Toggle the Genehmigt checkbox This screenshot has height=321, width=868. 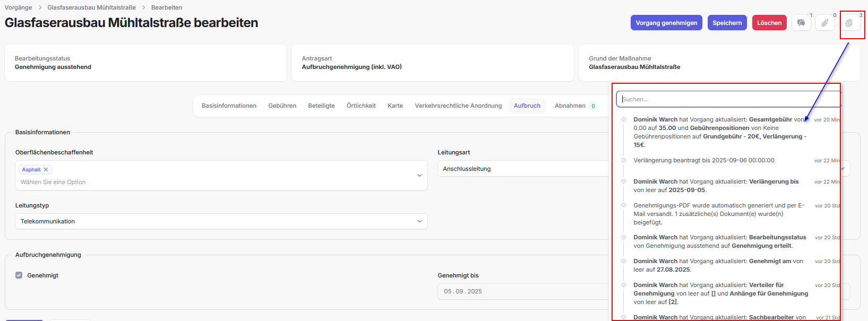(19, 275)
